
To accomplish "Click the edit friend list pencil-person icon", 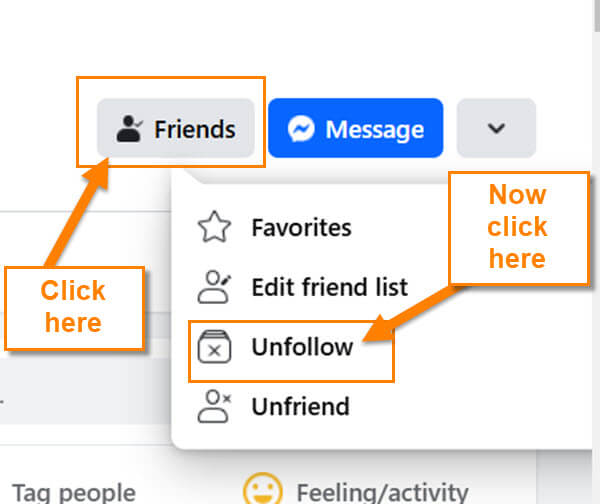I will 214,287.
